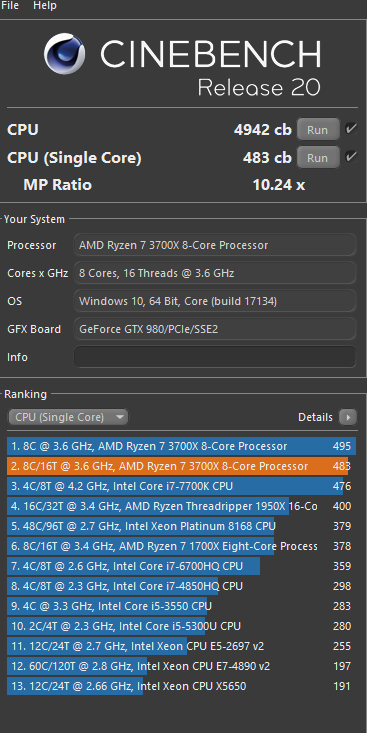Select the Processor name field
This screenshot has width=367, height=733.
[x=215, y=245]
